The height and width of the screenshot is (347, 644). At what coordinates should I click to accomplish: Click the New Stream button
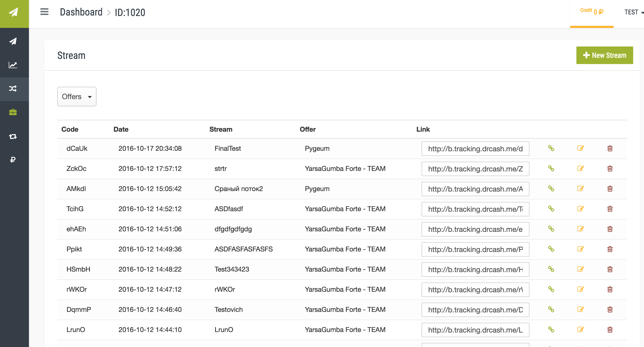pos(605,55)
